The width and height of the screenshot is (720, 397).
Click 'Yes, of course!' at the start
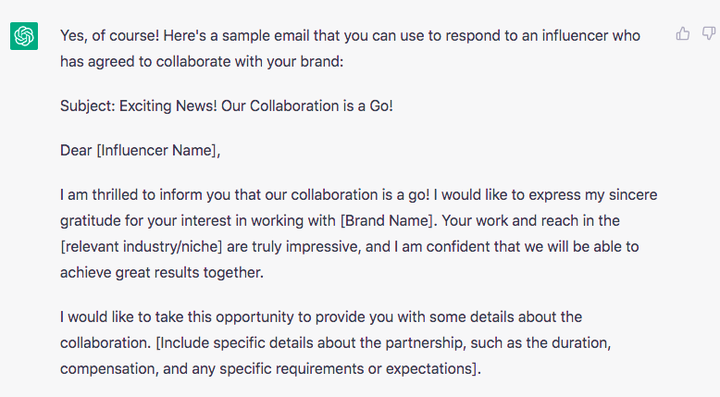(x=110, y=36)
